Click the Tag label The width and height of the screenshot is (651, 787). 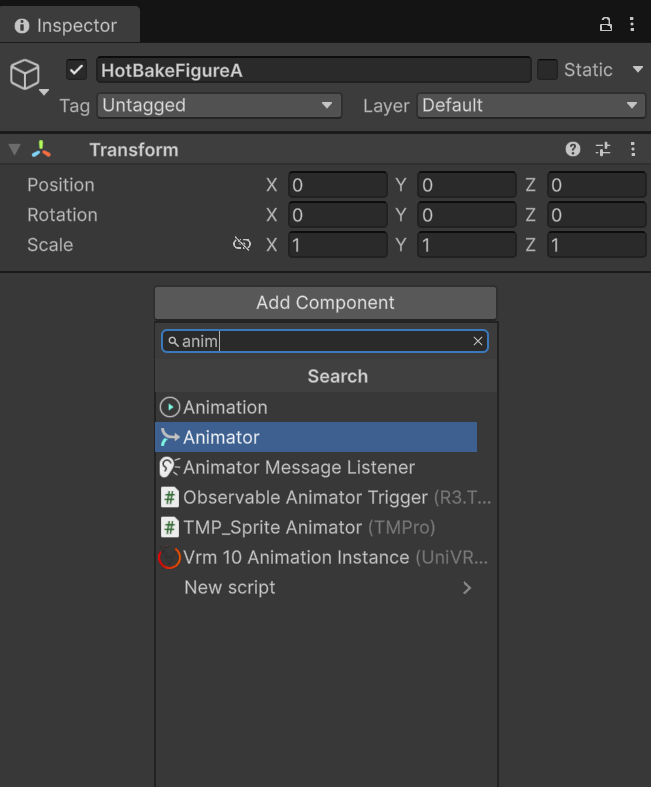click(x=74, y=106)
